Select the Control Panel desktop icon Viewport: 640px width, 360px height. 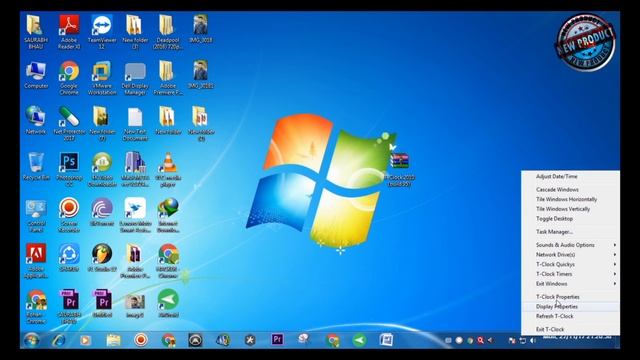pos(36,216)
